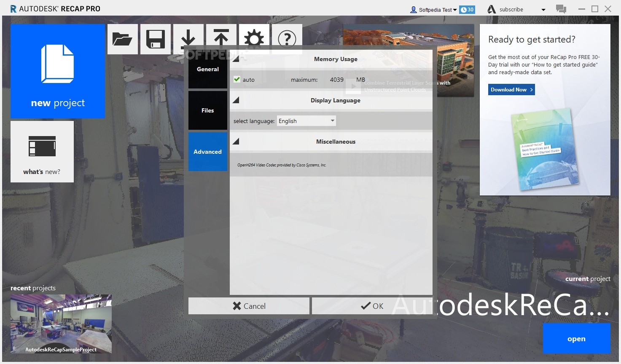The image size is (621, 364).
Task: Open the select language dropdown
Action: point(306,121)
